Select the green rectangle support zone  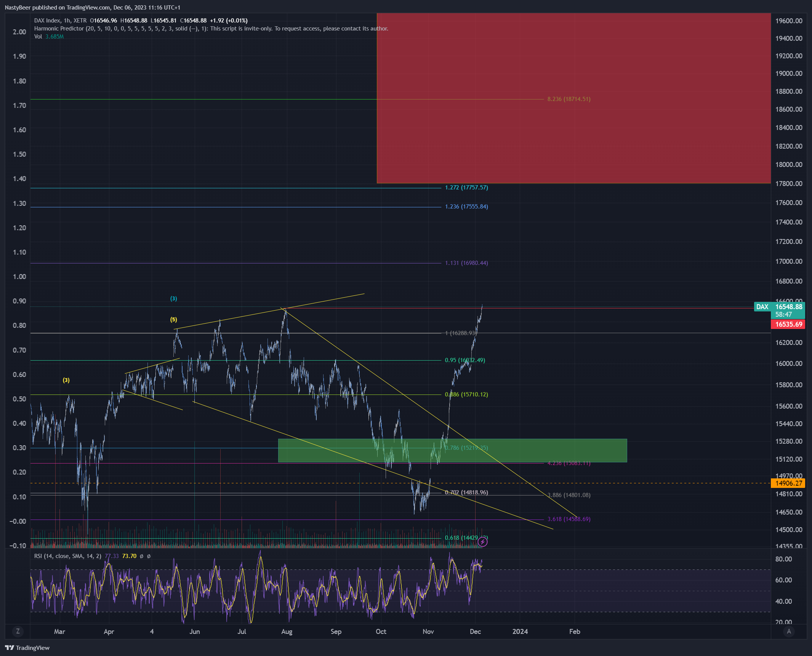(x=453, y=451)
